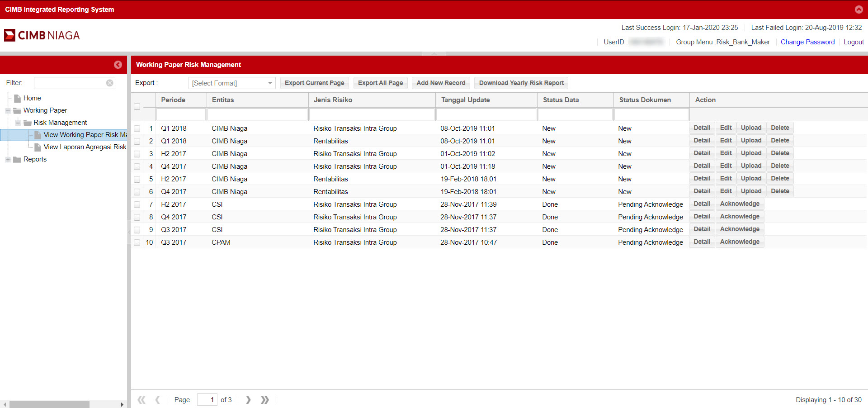This screenshot has height=408, width=868.
Task: Collapse the left navigation panel arrow icon
Action: pos(118,65)
